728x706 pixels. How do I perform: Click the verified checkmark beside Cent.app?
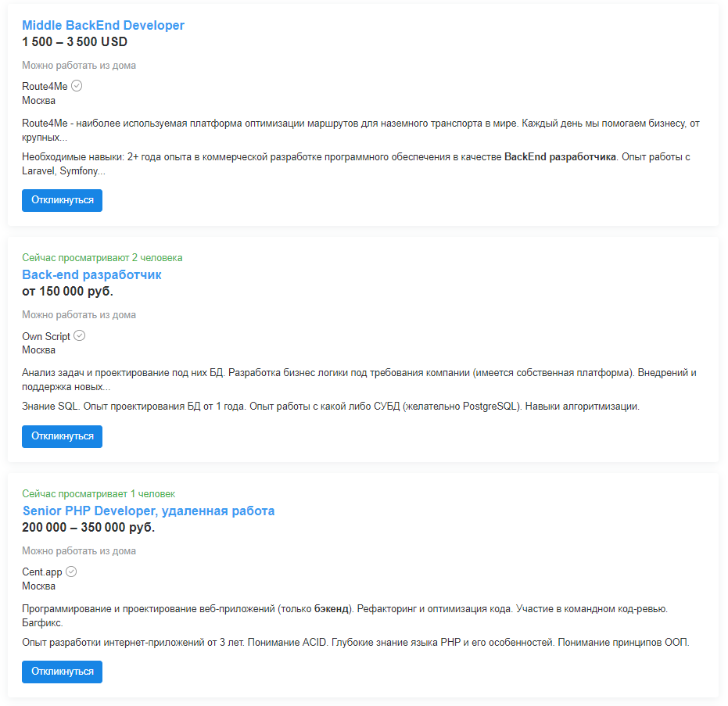71,572
